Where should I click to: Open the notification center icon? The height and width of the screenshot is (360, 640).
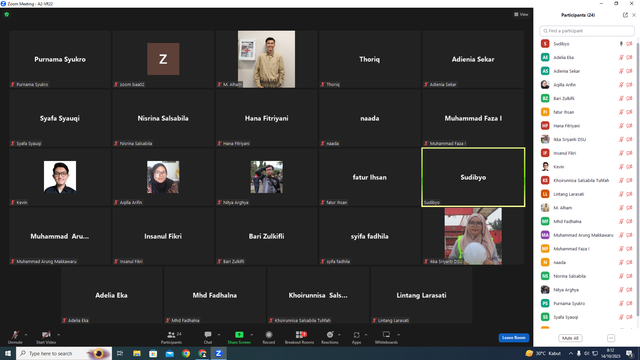coord(630,353)
